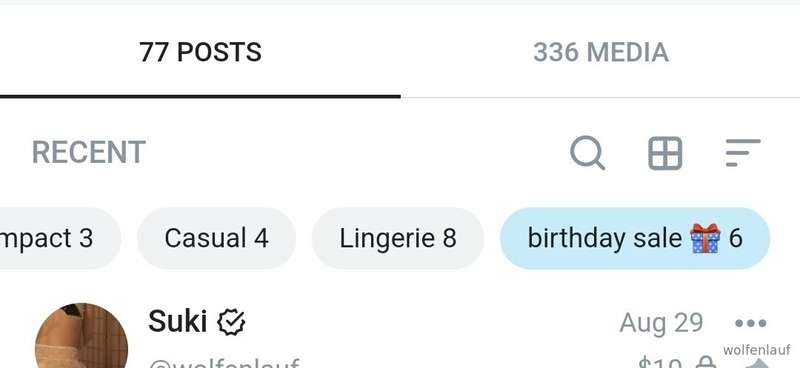Deselect the birthday sale 6 filter chip

click(x=635, y=238)
